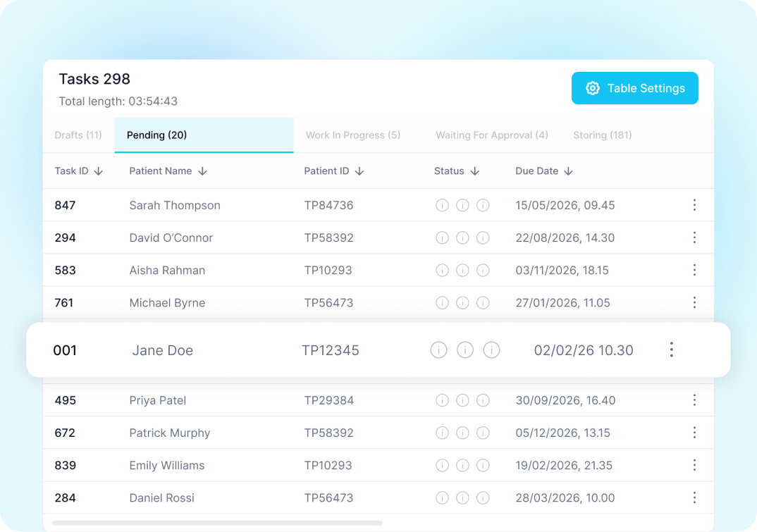Open the Table Settings button
Screen dimensions: 757x532
pos(634,88)
